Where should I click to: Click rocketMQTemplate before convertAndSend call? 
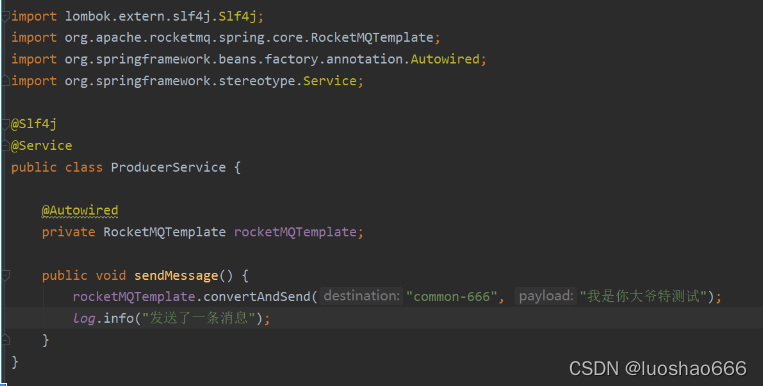pyautogui.click(x=134, y=296)
